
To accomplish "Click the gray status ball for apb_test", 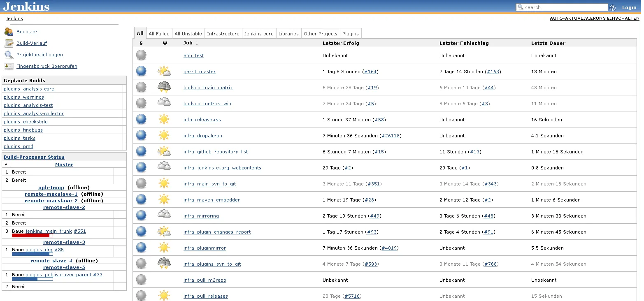I will [141, 55].
